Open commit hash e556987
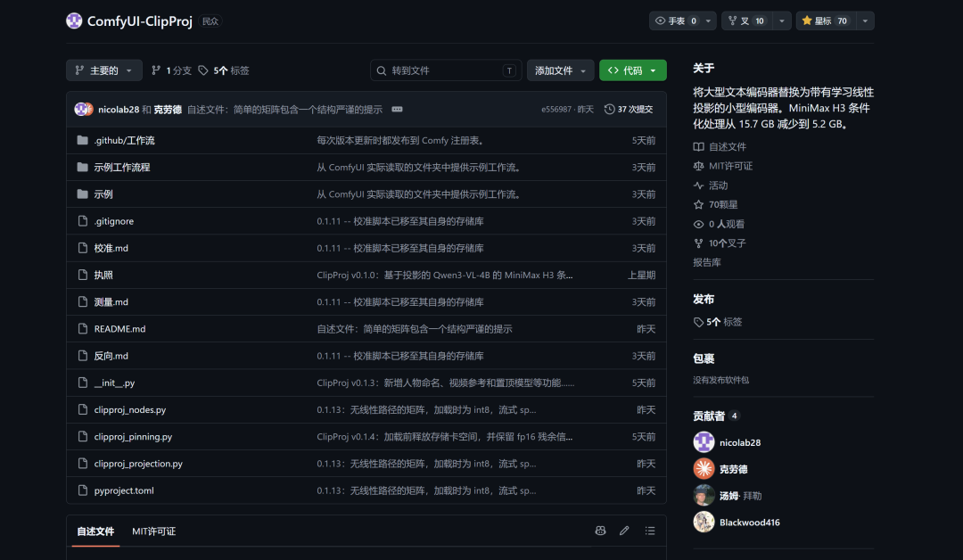Screen dimensions: 963x560 tap(556, 110)
